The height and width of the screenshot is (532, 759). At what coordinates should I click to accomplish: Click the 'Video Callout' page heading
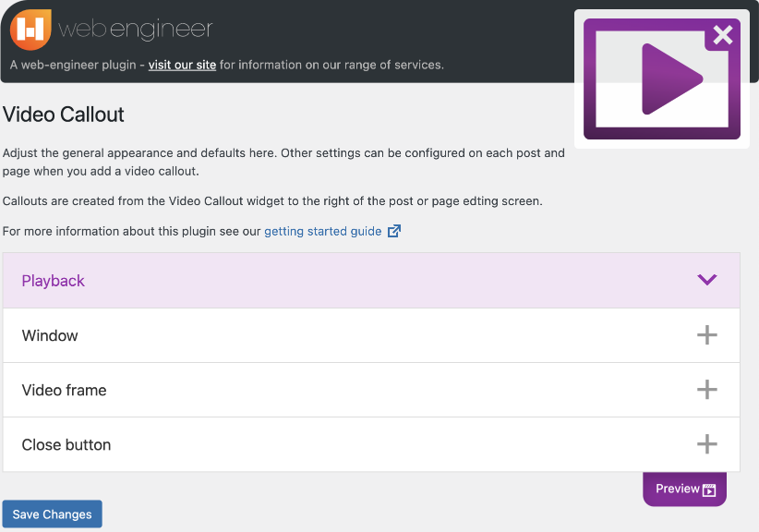click(x=64, y=115)
